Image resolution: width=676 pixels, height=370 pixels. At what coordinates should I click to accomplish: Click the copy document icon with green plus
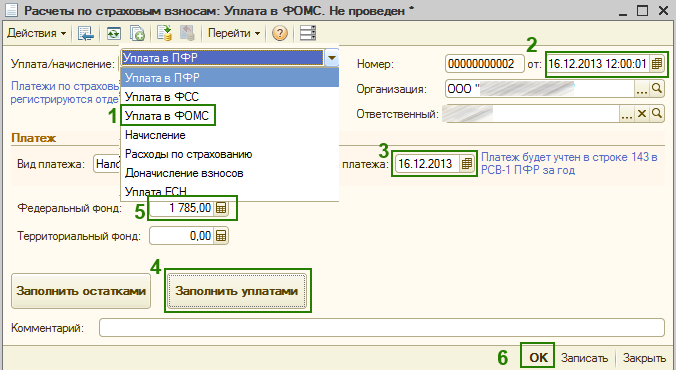pos(137,33)
